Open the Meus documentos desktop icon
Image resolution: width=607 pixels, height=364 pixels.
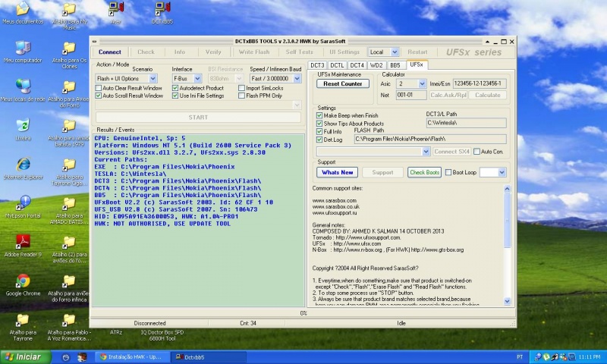coord(23,13)
